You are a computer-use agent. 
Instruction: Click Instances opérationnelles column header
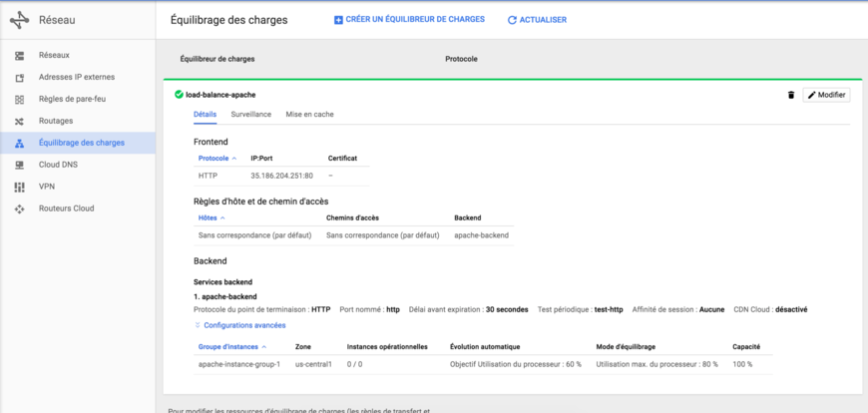click(387, 347)
